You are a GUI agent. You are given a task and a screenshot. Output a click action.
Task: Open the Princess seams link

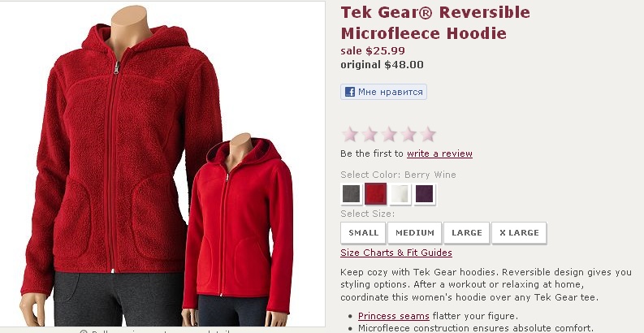pos(393,316)
